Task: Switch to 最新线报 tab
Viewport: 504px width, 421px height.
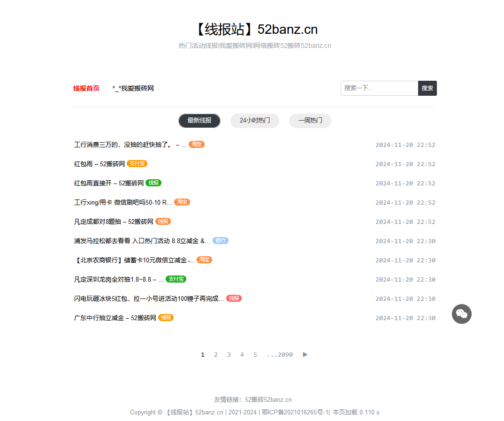Action: pos(199,121)
